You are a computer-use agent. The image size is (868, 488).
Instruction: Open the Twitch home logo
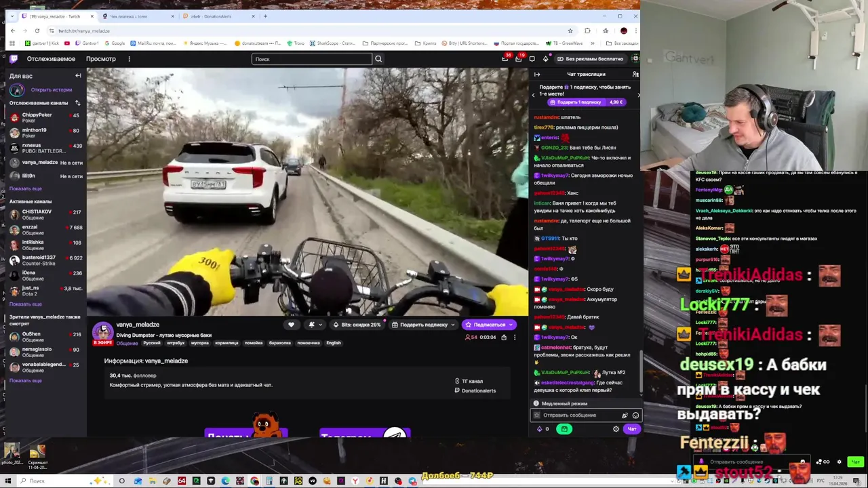(x=13, y=59)
